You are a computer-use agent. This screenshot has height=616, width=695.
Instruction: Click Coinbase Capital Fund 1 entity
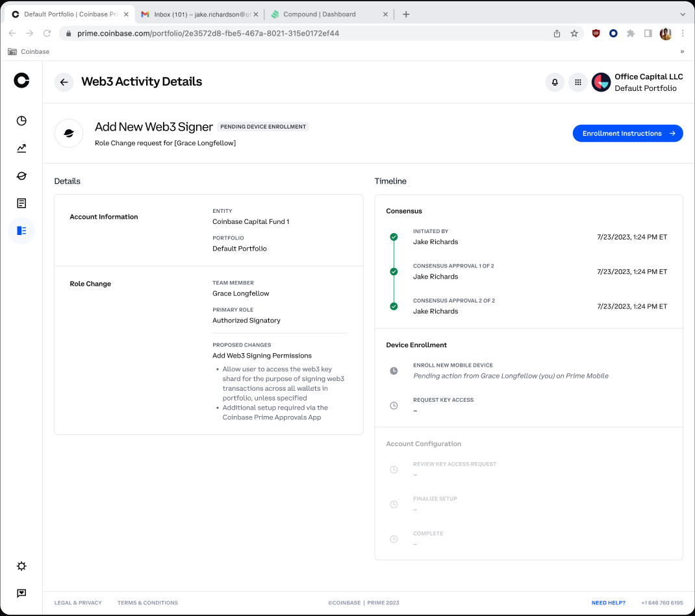(251, 221)
